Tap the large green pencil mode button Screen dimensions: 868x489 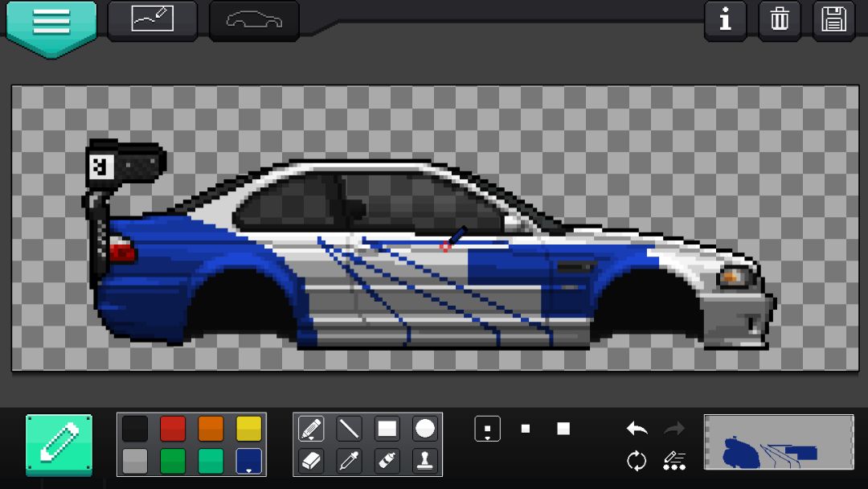(59, 445)
